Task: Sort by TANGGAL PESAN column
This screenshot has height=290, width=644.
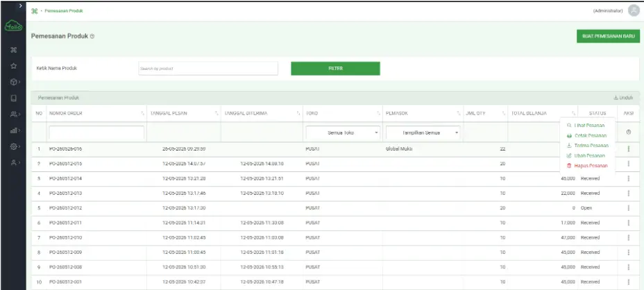Action: pyautogui.click(x=217, y=113)
